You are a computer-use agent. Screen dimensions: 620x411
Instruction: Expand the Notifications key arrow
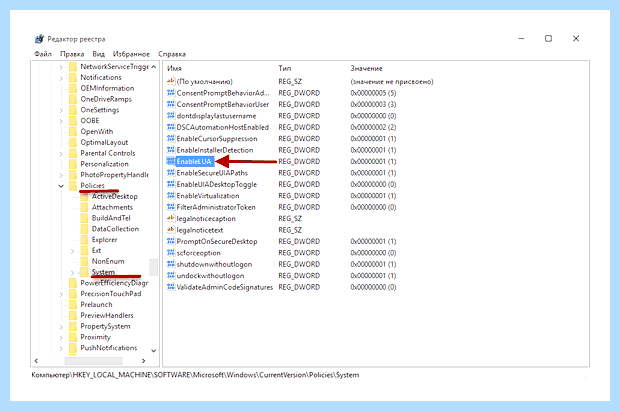coord(61,78)
